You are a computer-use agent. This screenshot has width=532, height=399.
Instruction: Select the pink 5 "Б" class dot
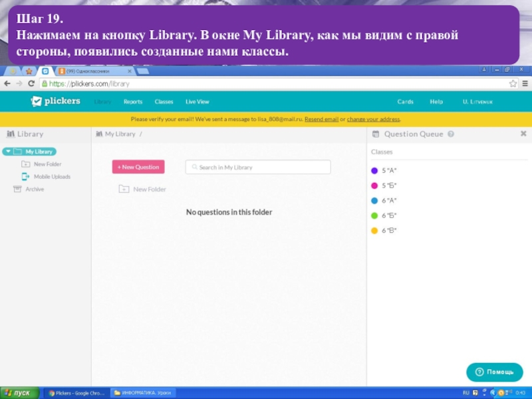click(x=374, y=186)
